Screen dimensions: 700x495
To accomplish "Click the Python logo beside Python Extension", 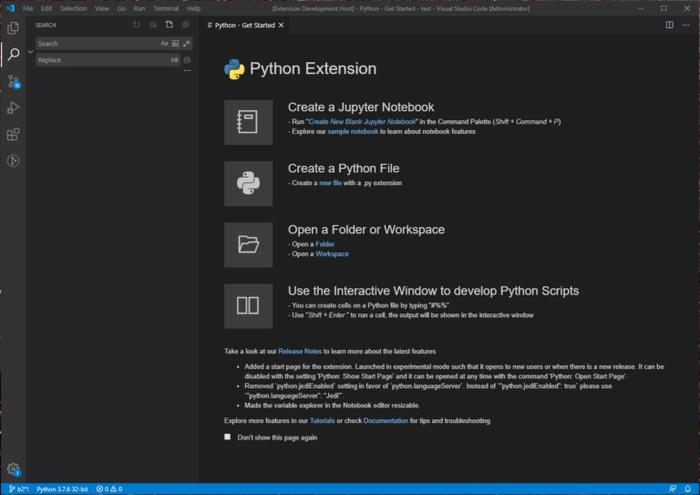I will [x=234, y=69].
